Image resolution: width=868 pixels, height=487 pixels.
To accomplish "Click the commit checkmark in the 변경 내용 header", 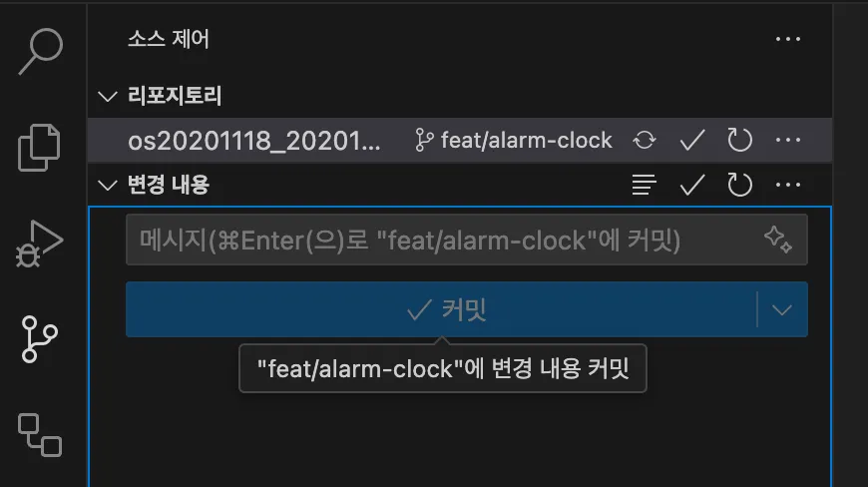I will point(692,185).
